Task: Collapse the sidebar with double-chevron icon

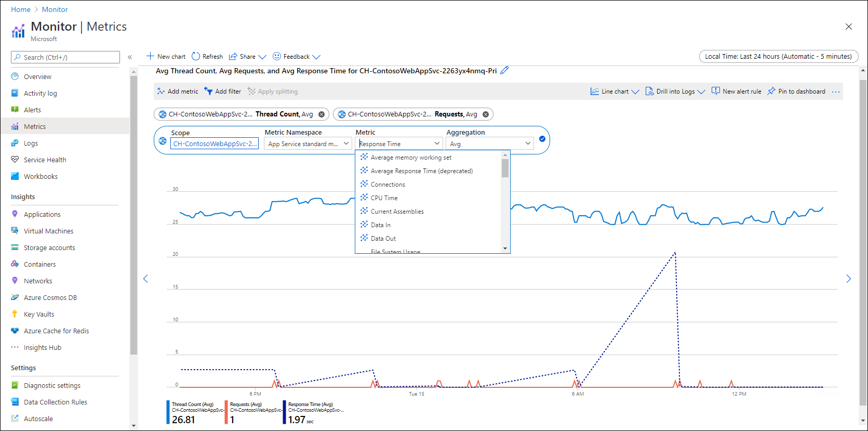Action: pyautogui.click(x=130, y=57)
